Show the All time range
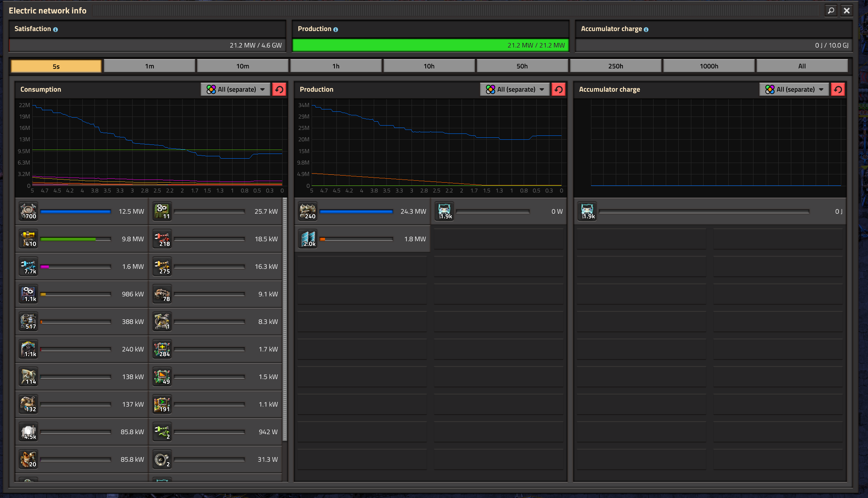868x498 pixels. click(802, 66)
